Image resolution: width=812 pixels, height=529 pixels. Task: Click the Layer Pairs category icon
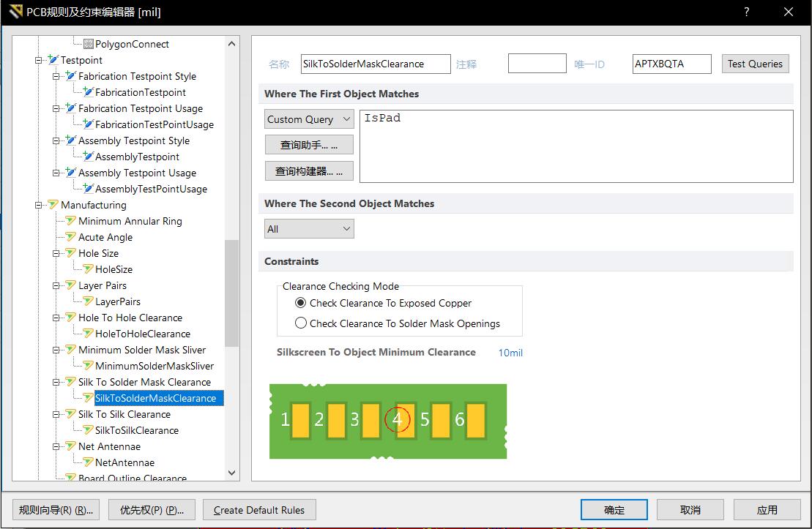tap(71, 285)
